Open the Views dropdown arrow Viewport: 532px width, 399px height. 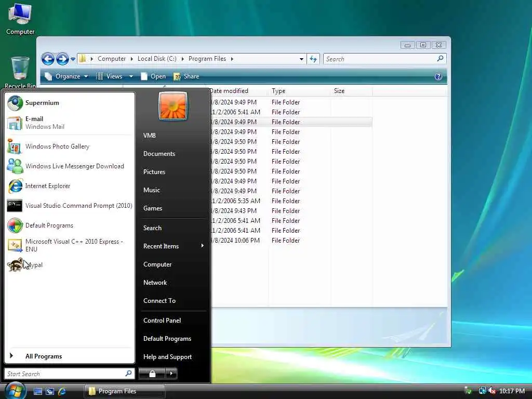tap(131, 76)
